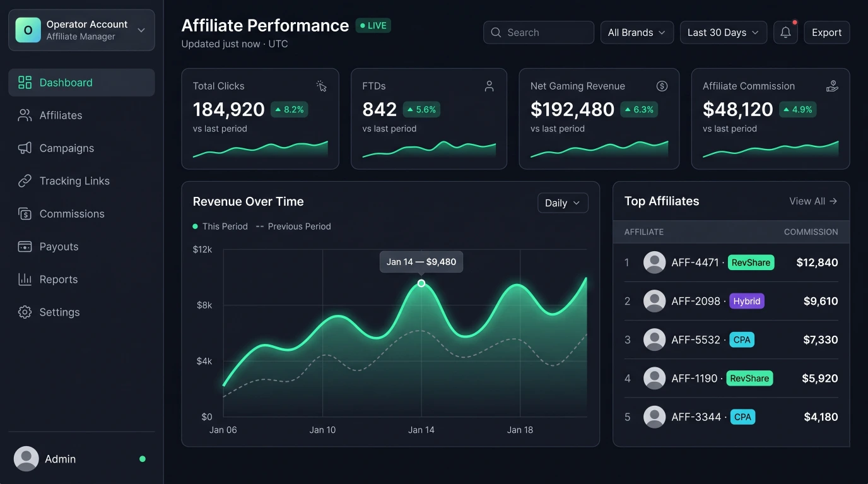Image resolution: width=868 pixels, height=484 pixels.
Task: Click the green O account logo
Action: click(x=28, y=30)
